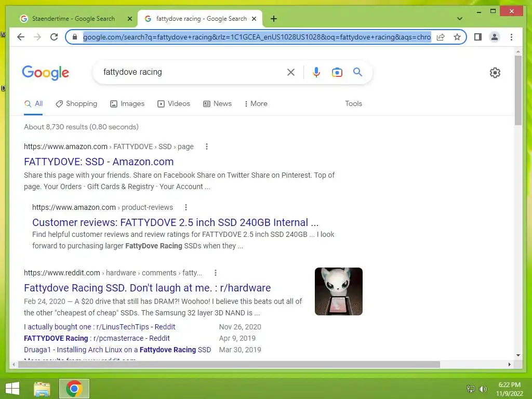Viewport: 532px width, 399px height.
Task: Open Chrome's three-dot menu
Action: point(511,37)
